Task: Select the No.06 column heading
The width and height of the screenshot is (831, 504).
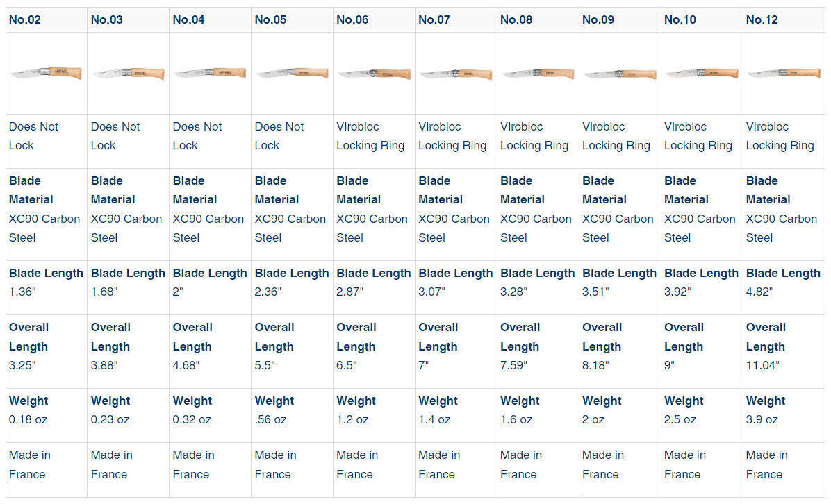Action: click(x=352, y=19)
